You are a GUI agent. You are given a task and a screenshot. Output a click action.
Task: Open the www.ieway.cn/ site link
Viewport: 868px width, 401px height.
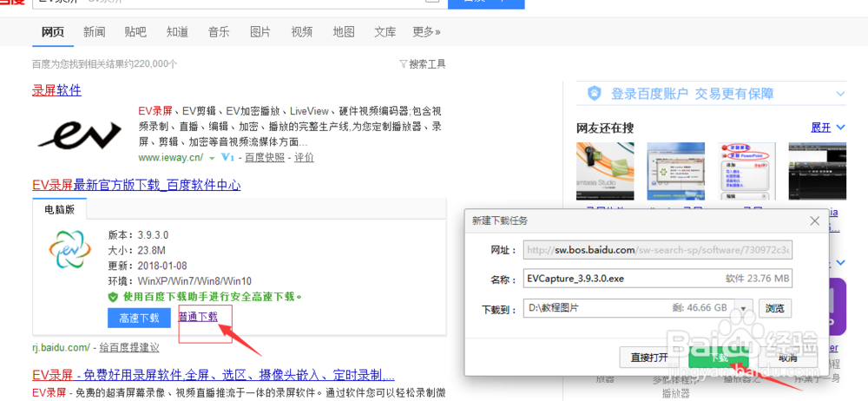click(x=170, y=157)
